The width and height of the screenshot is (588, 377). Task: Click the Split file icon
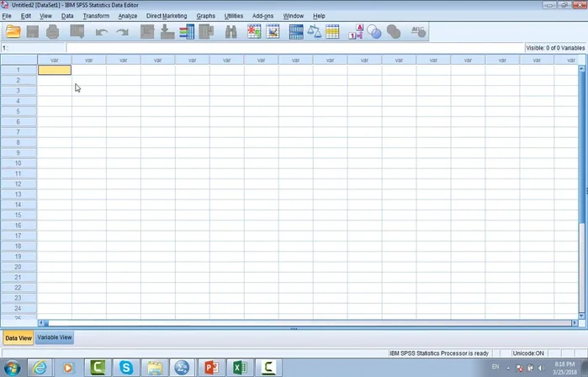[x=296, y=31]
